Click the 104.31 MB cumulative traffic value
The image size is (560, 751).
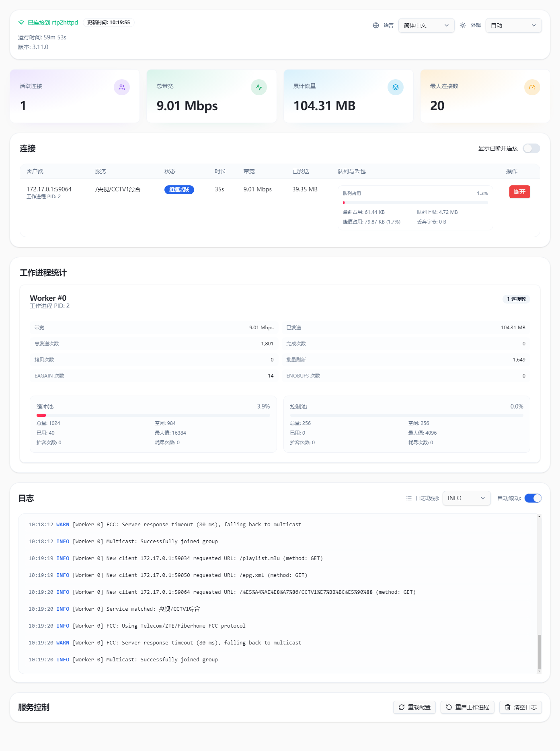[x=324, y=106]
